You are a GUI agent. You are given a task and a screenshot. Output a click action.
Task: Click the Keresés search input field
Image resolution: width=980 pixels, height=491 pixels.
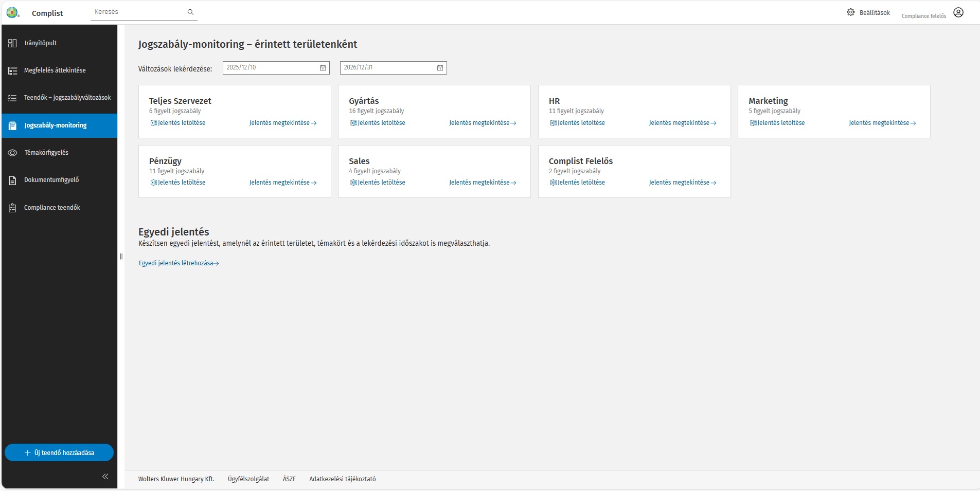click(137, 12)
